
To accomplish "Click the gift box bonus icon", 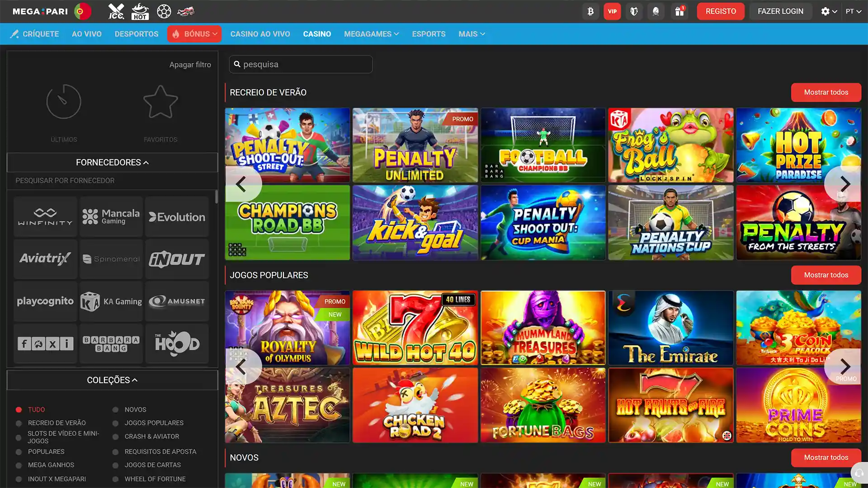I will pos(679,11).
